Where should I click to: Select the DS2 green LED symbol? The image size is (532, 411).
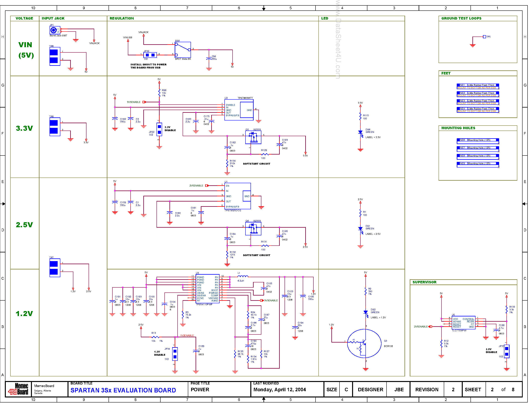(366, 313)
